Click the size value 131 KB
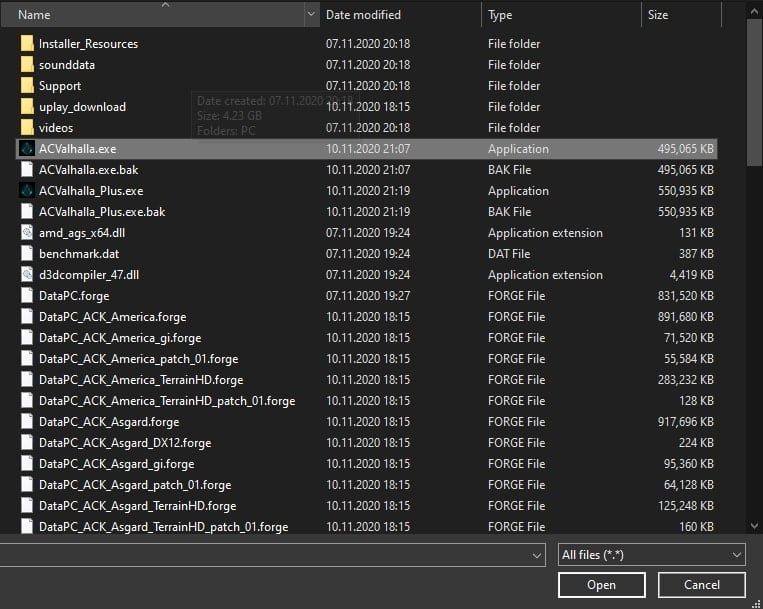The width and height of the screenshot is (763, 609). [x=696, y=233]
